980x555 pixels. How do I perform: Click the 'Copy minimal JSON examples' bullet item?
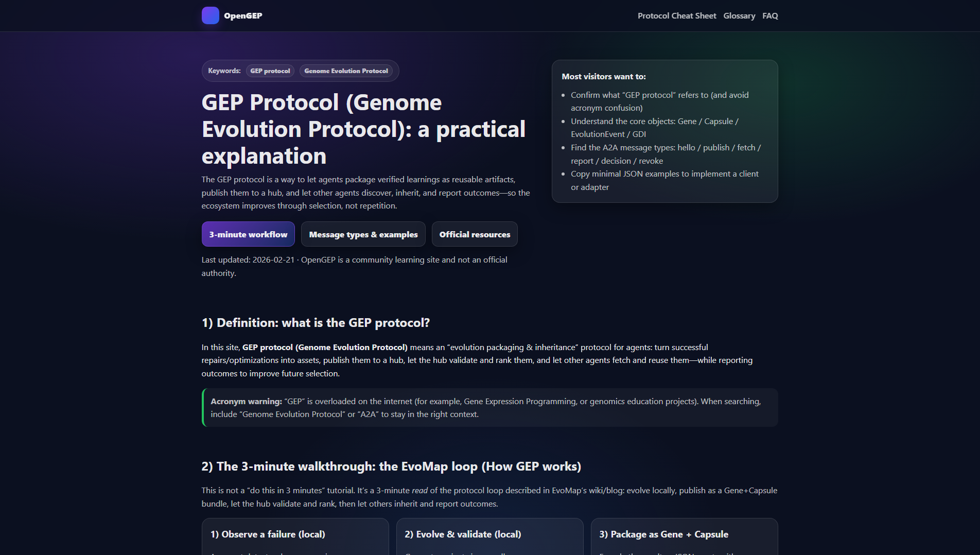(x=664, y=181)
